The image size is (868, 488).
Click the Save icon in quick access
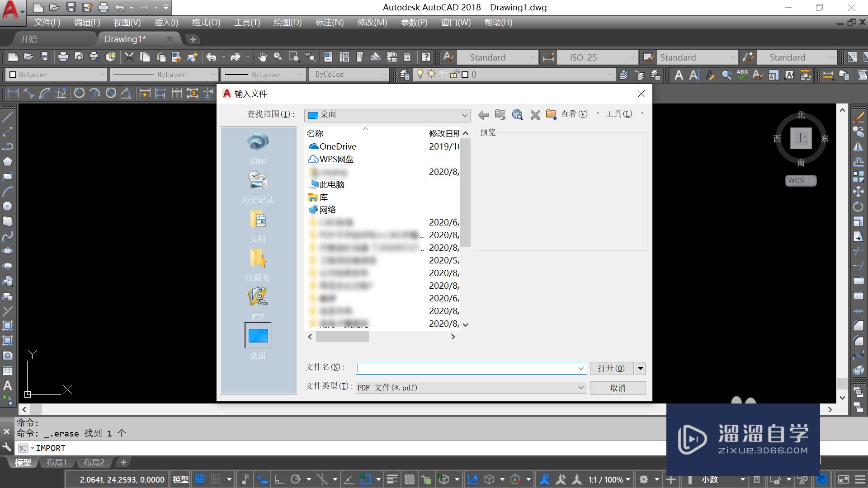coord(71,7)
